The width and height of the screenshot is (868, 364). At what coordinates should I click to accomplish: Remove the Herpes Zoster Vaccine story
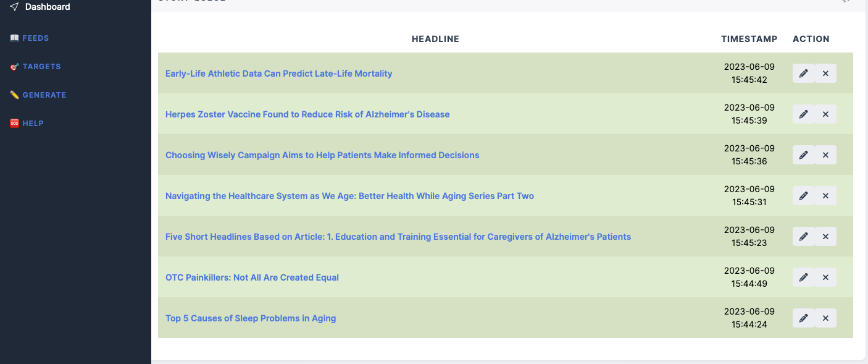point(825,114)
